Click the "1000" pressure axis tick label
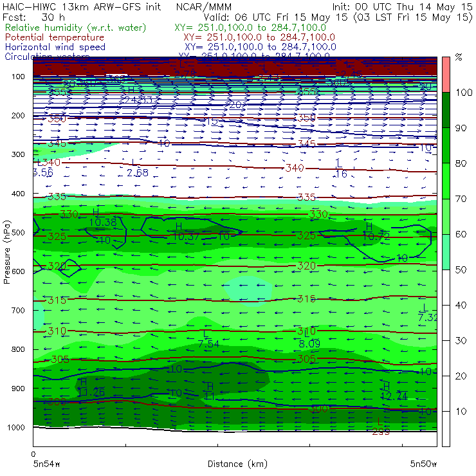The width and height of the screenshot is (476, 476). click(x=17, y=427)
